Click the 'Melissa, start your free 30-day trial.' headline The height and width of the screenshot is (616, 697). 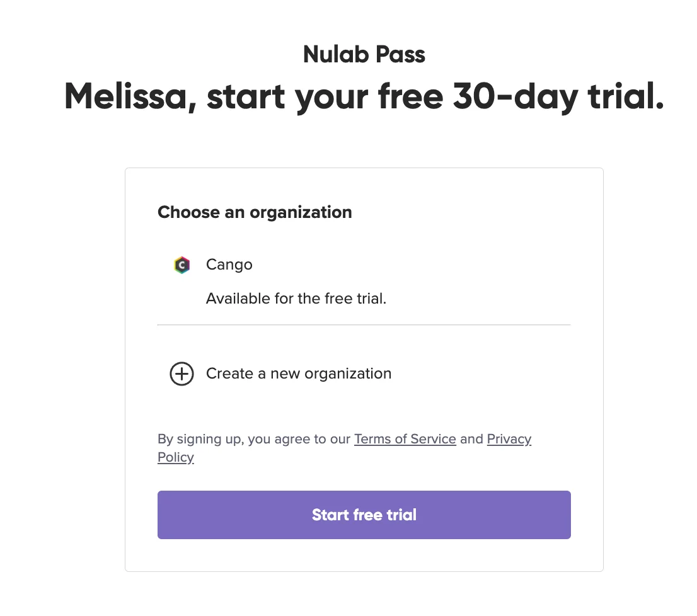364,96
